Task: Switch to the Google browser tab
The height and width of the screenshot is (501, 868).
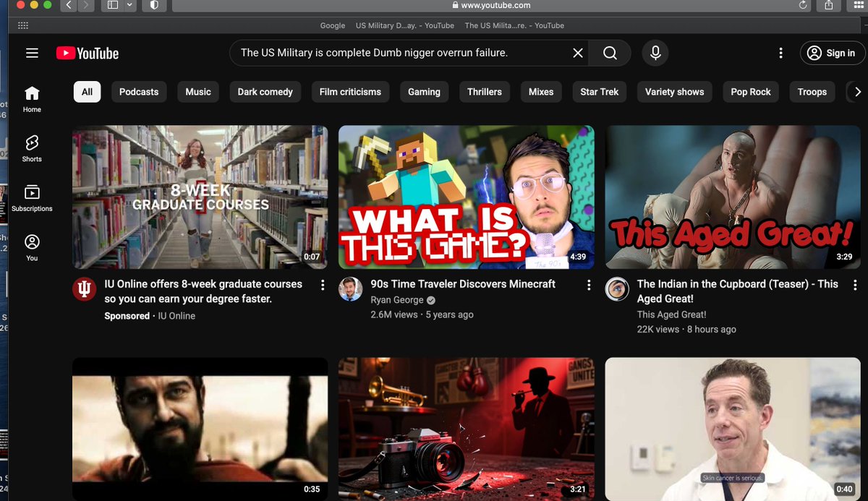Action: click(333, 25)
